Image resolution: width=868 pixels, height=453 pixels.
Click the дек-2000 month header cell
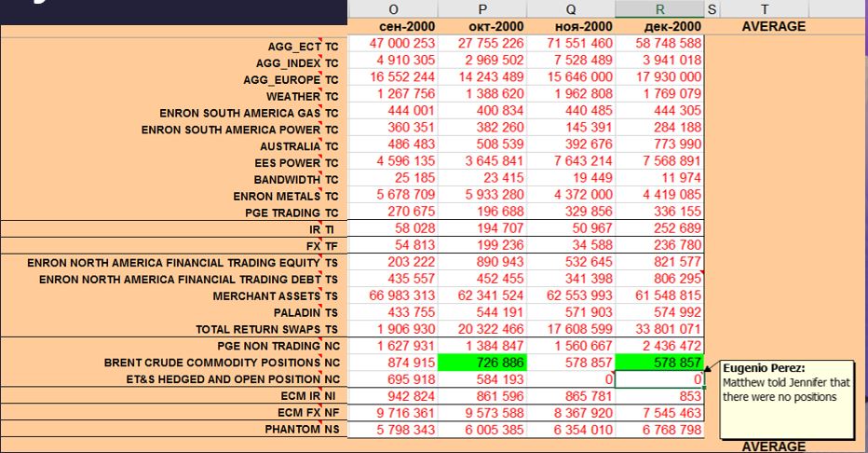660,27
